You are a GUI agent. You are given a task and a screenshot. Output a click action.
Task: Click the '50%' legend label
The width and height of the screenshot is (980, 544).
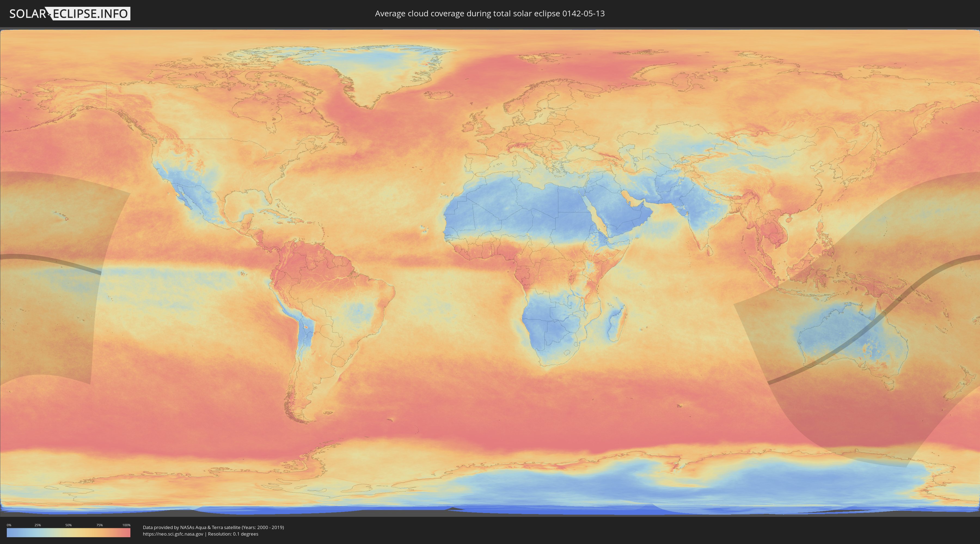pos(69,525)
